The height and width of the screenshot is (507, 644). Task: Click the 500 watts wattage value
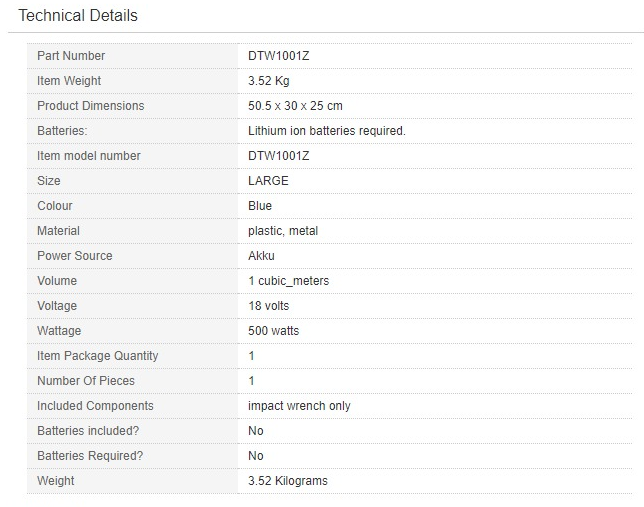click(273, 331)
